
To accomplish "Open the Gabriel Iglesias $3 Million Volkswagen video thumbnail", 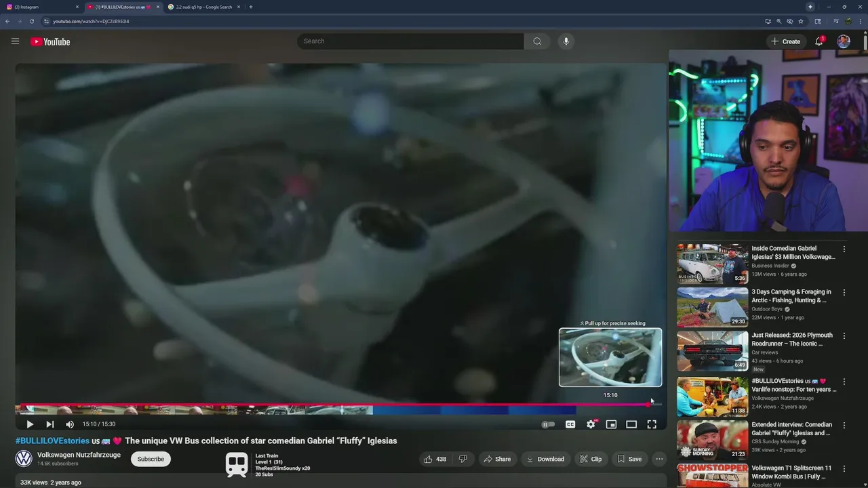I will tap(712, 264).
